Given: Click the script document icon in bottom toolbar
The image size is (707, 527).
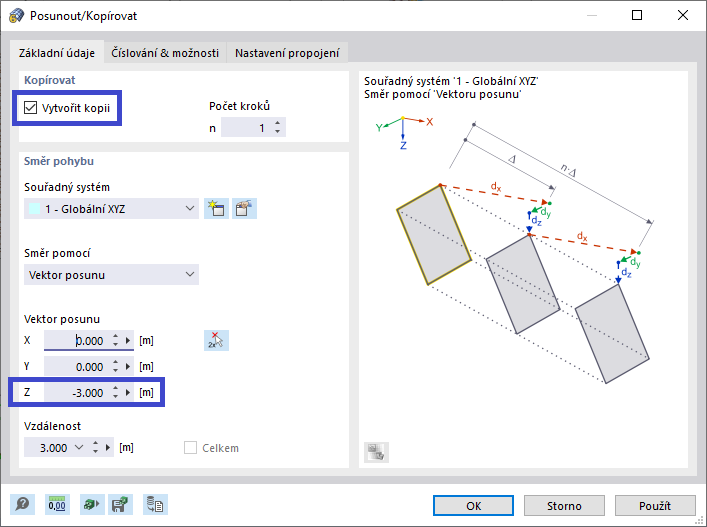Looking at the screenshot, I should pyautogui.click(x=156, y=504).
